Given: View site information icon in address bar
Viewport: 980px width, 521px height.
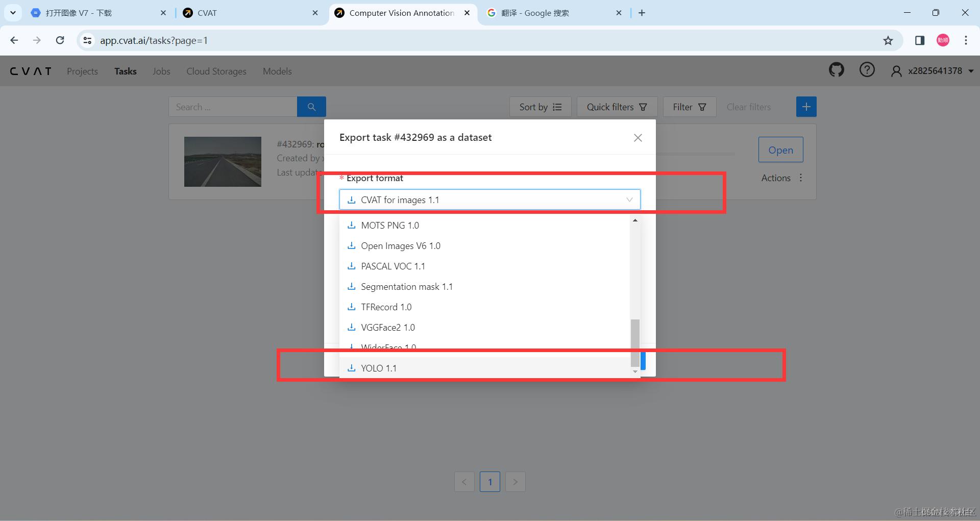Looking at the screenshot, I should click(87, 40).
